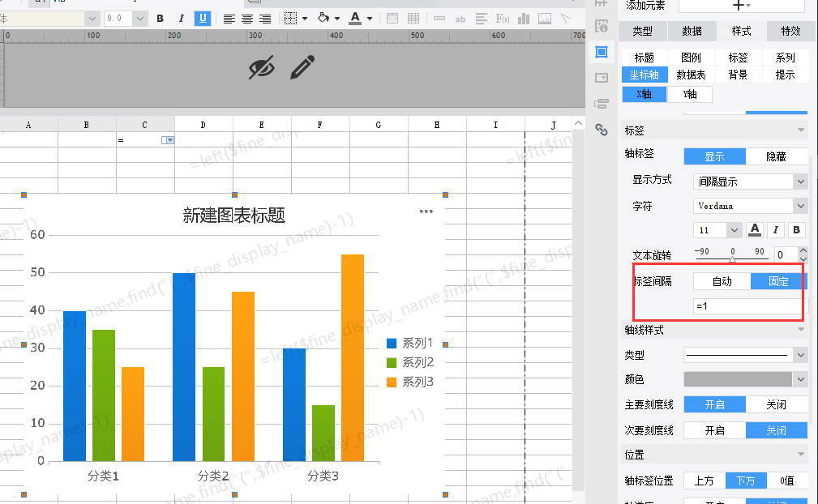818x504 pixels.
Task: Open the font family dropdown in toolbar
Action: click(x=92, y=19)
